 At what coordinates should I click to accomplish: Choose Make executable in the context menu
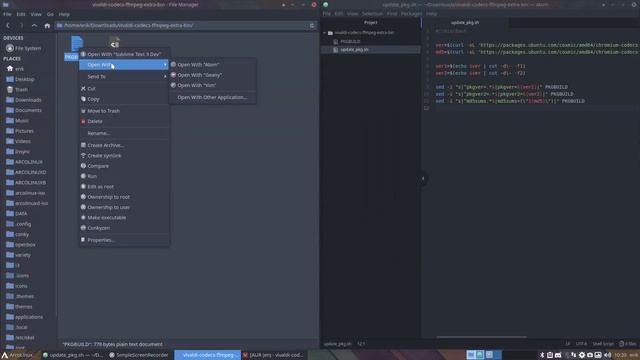pyautogui.click(x=124, y=218)
